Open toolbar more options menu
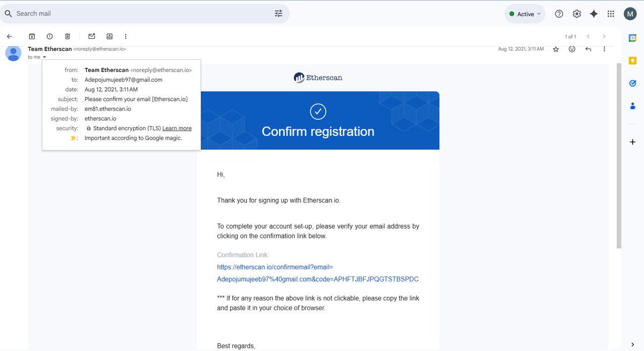 point(126,36)
